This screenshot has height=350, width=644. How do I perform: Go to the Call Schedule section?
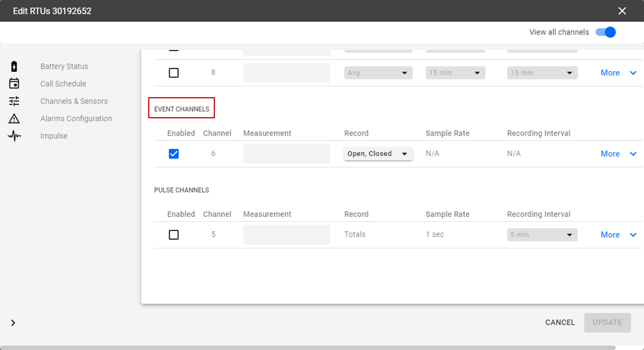[63, 84]
